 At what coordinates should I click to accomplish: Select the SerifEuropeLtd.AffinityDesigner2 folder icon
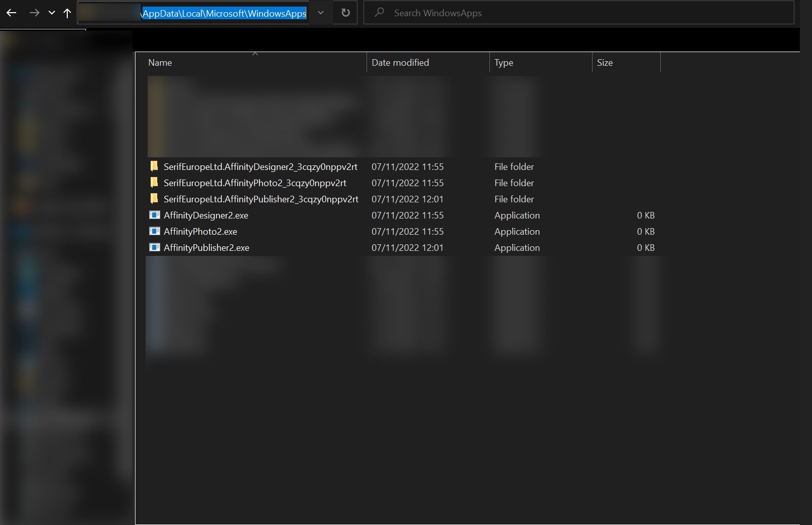pos(154,166)
